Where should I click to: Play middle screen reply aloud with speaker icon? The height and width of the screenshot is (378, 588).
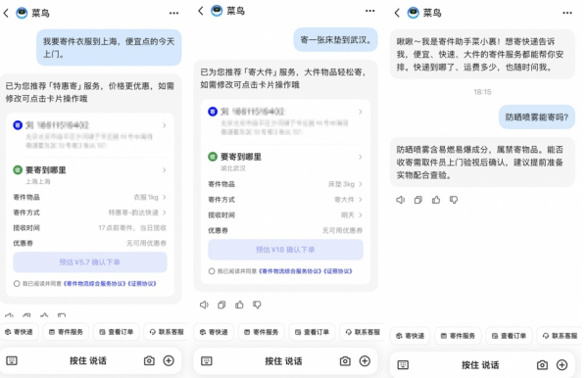[204, 305]
